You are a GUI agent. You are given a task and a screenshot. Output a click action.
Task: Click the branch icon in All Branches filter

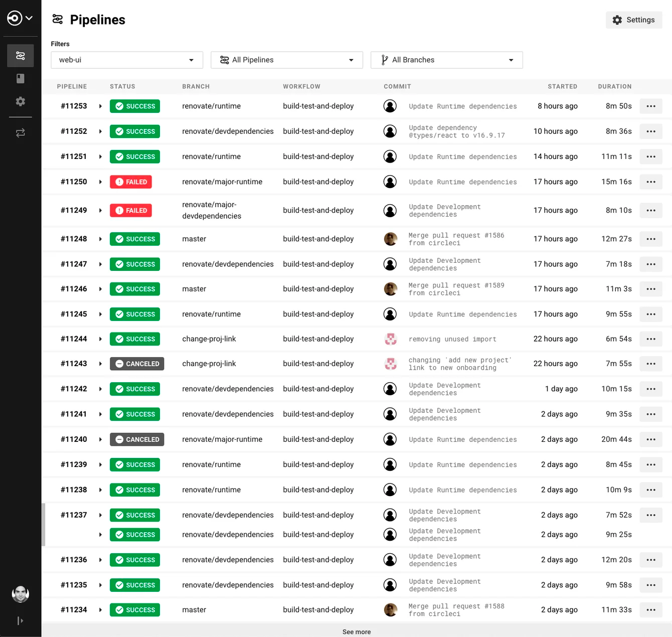click(x=384, y=60)
